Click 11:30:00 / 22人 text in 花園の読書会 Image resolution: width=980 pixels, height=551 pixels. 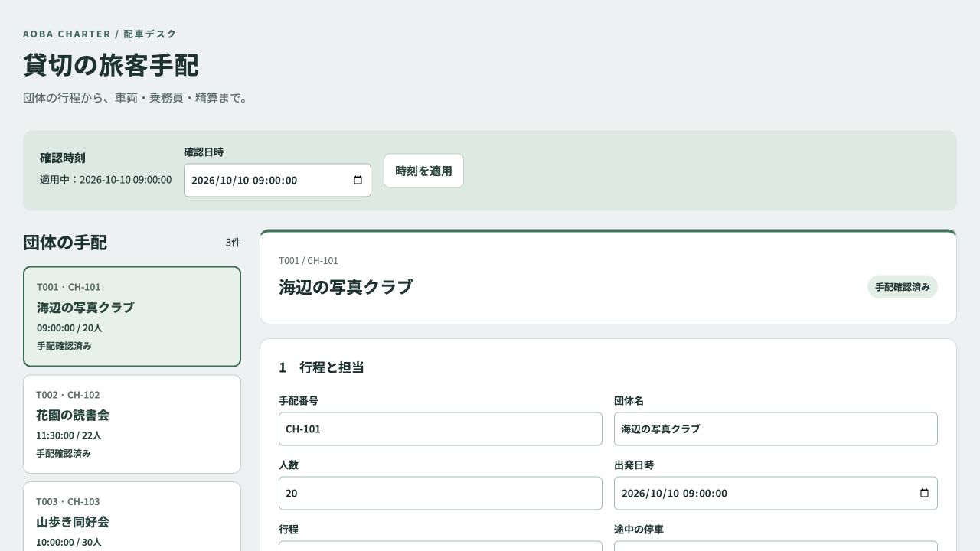coord(69,435)
